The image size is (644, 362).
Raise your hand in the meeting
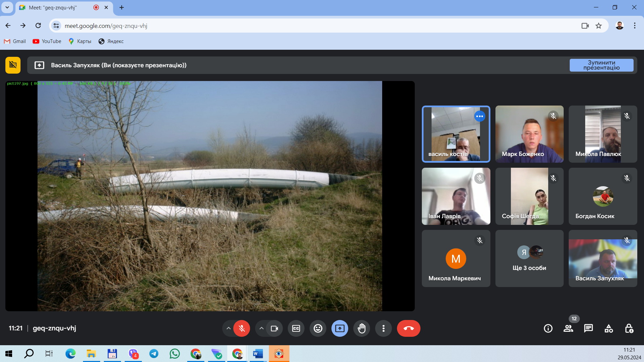[362, 328]
